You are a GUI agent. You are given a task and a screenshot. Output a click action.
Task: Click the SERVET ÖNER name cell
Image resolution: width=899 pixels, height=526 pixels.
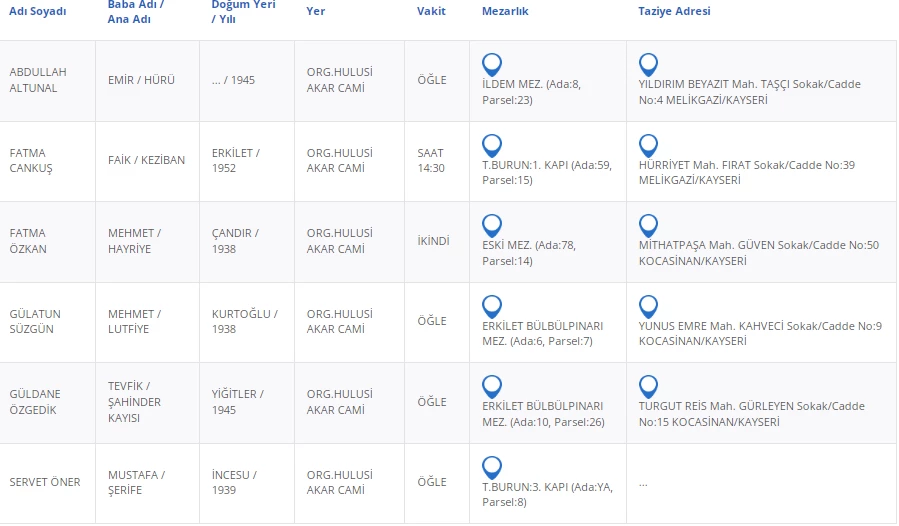[45, 482]
